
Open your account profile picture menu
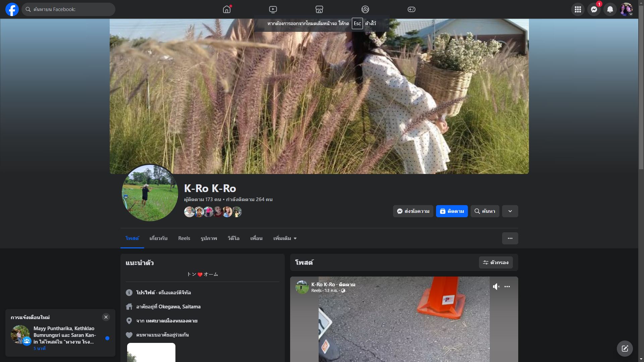(x=626, y=9)
